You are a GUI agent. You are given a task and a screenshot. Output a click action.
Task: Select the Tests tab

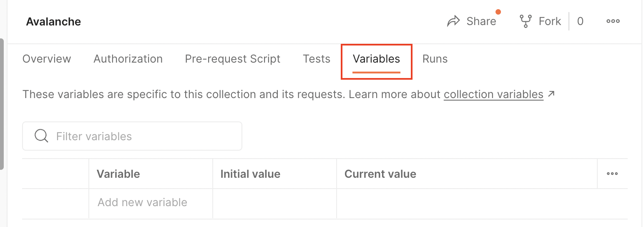pyautogui.click(x=317, y=59)
